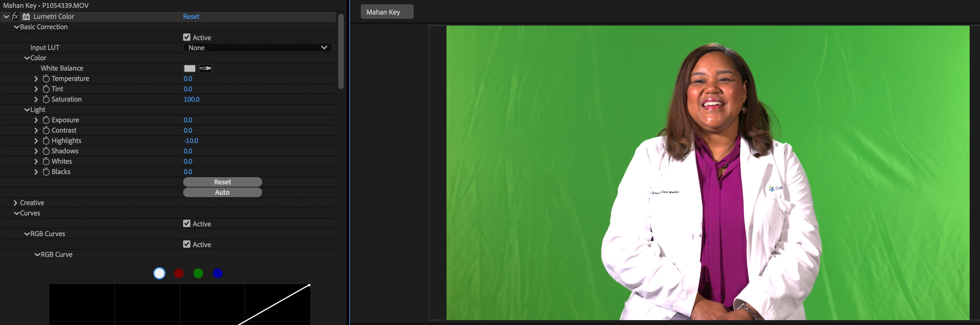Viewport: 980px width, 325px height.
Task: Collapse the Color group
Action: (x=27, y=58)
